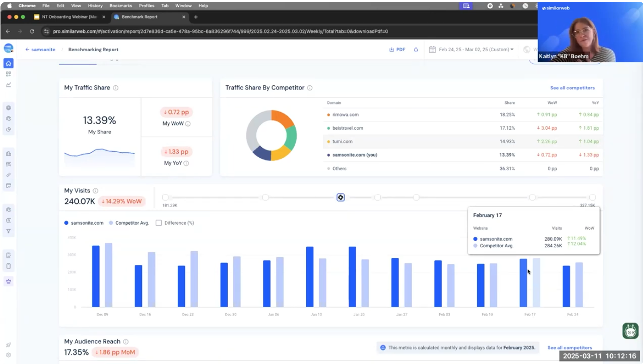The image size is (643, 364).
Task: Click info icon beside My Audience Reach
Action: pos(126,342)
